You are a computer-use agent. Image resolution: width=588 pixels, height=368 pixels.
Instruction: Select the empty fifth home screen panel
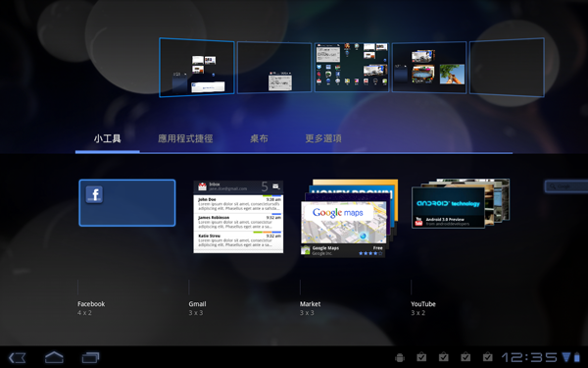click(x=507, y=67)
